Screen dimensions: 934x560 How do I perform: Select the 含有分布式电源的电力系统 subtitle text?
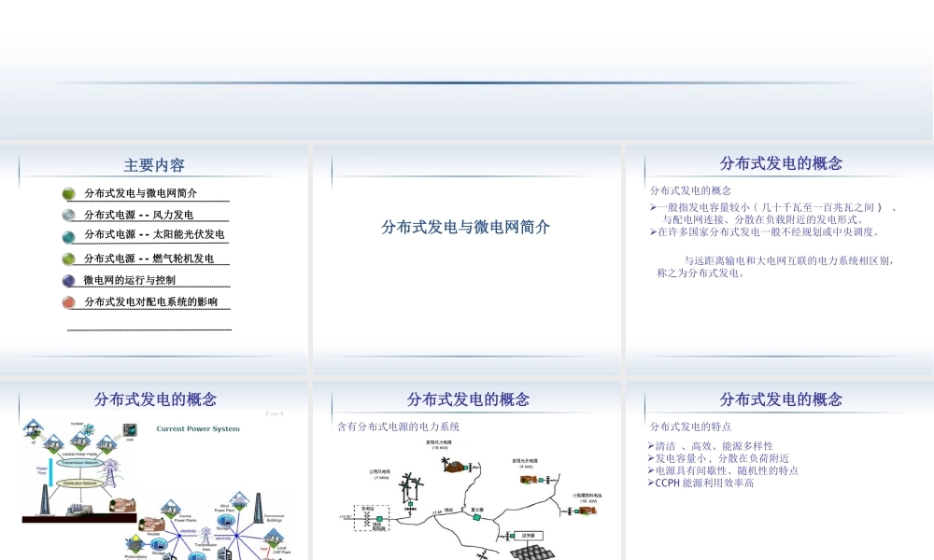[x=398, y=427]
